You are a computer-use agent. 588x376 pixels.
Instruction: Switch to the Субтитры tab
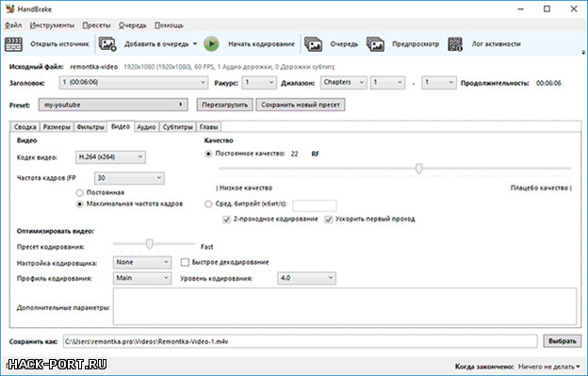tap(178, 127)
